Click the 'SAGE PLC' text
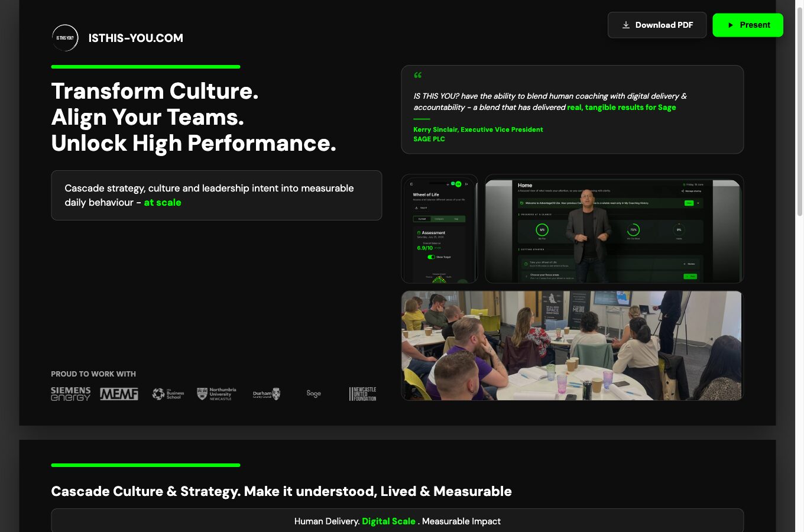 (429, 139)
